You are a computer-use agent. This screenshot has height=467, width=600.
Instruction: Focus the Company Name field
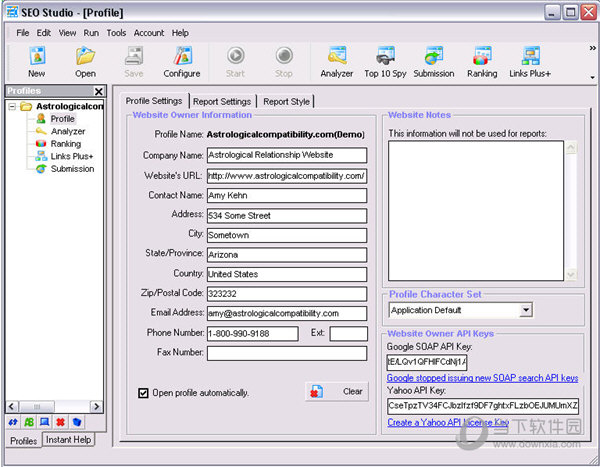click(287, 155)
